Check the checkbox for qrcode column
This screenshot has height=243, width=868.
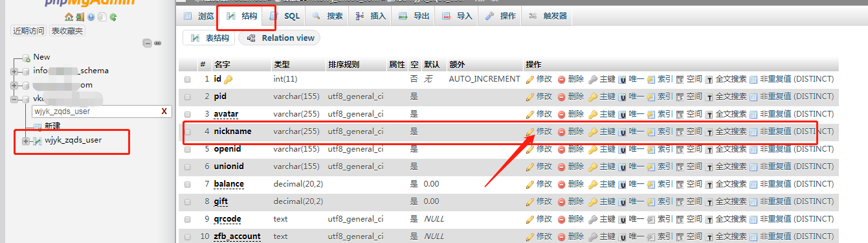coord(188,219)
